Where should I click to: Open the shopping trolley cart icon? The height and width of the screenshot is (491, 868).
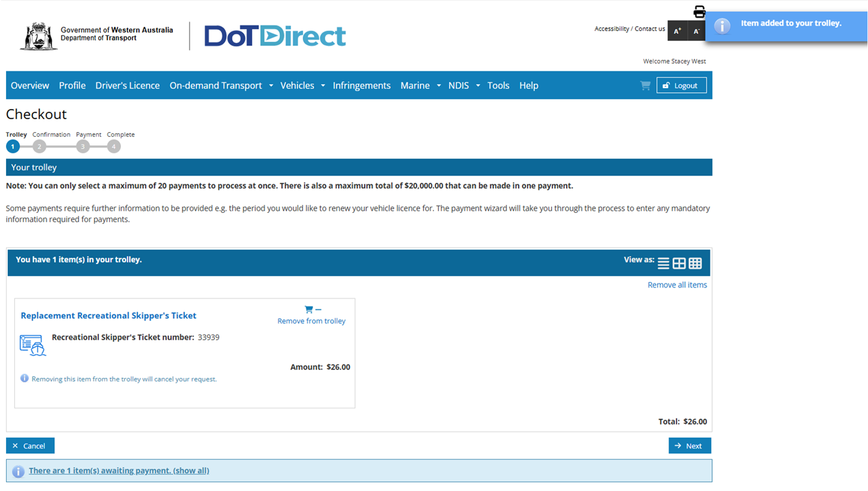click(x=645, y=86)
